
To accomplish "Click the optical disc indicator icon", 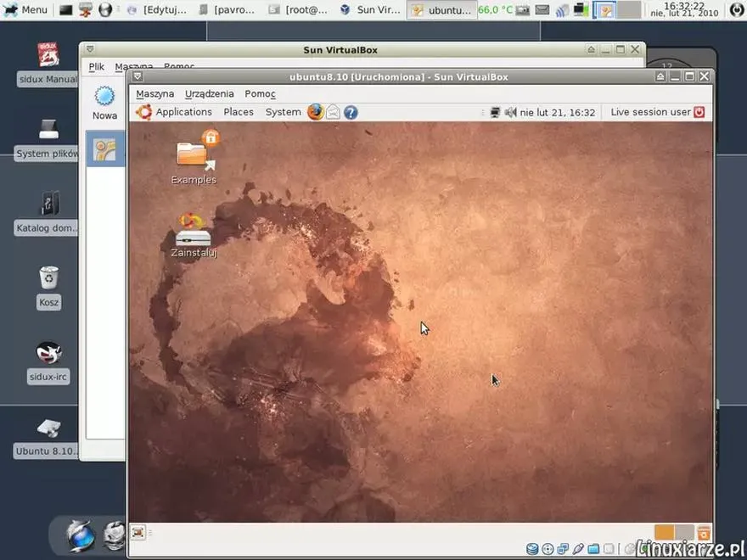I will 548,549.
